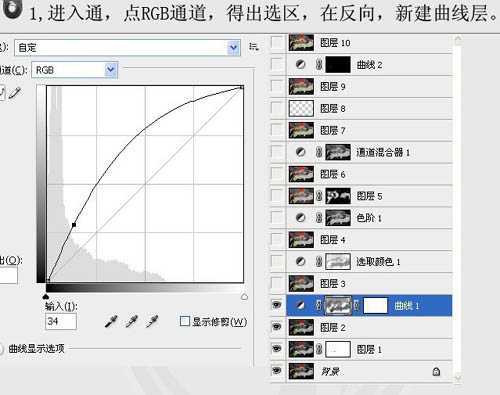Show the 图层 4 layer

[277, 240]
